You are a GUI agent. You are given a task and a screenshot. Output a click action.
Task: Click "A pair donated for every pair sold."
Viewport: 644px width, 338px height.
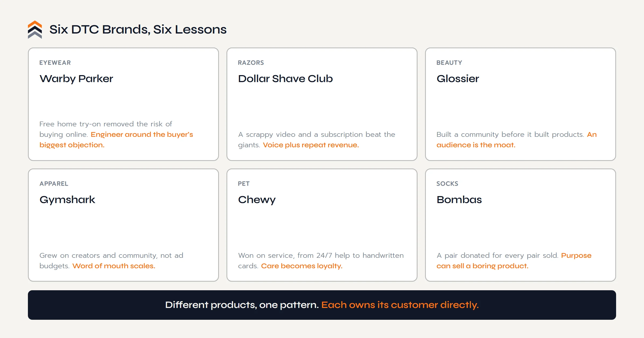tap(497, 255)
